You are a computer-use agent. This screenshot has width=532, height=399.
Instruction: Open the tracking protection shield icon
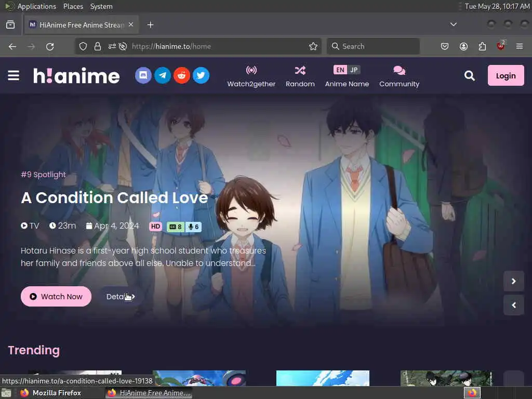coord(83,46)
